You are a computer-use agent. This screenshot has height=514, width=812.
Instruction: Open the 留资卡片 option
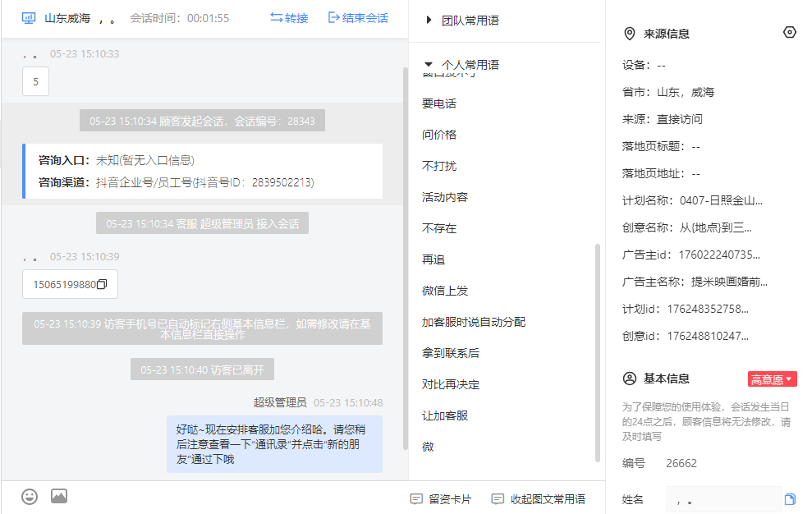tap(441, 499)
